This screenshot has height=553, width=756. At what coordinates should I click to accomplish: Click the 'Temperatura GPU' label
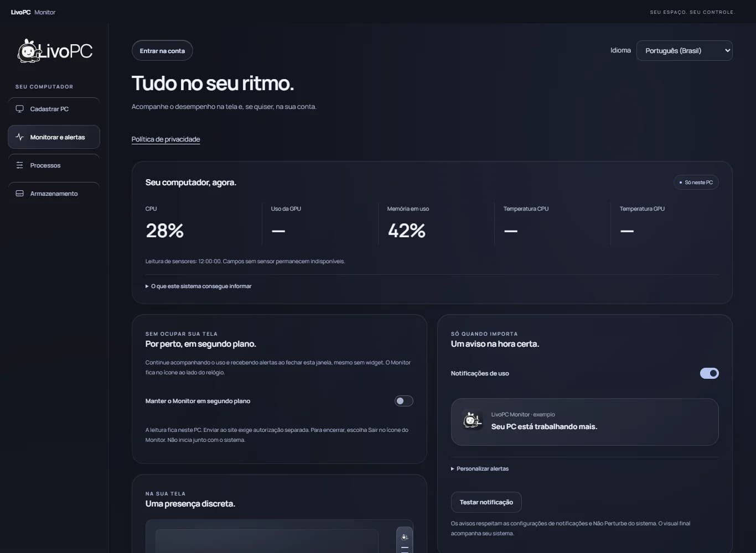[x=642, y=209]
